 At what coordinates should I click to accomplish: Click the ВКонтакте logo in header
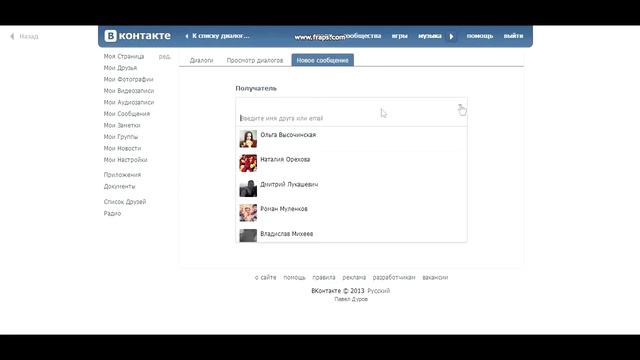point(138,36)
